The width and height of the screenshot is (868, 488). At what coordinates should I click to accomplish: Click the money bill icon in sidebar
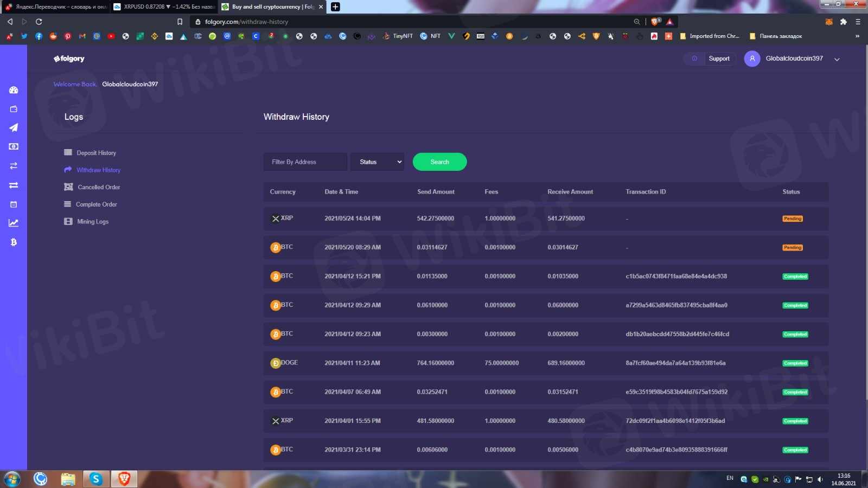pos(14,146)
